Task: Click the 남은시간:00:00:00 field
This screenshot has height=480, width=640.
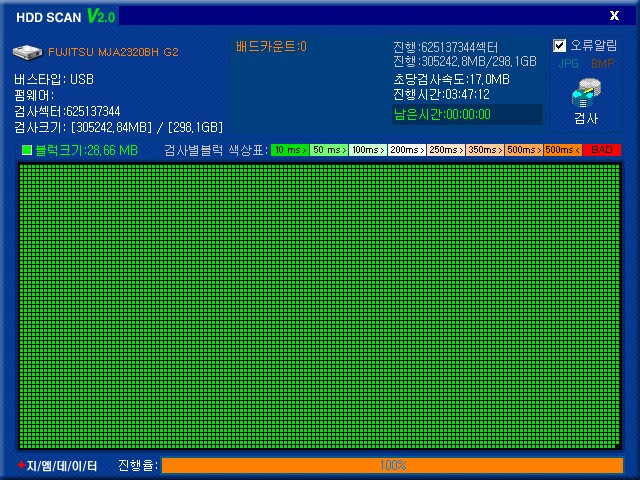Action: click(x=467, y=114)
